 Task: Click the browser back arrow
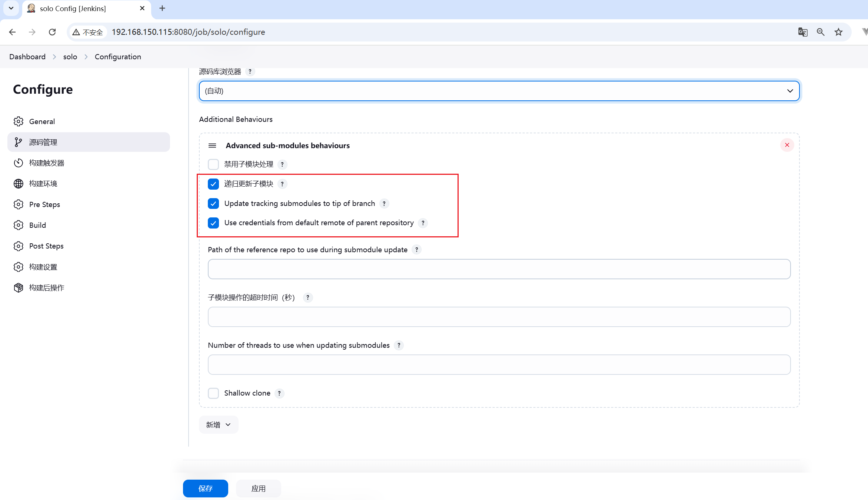point(12,32)
